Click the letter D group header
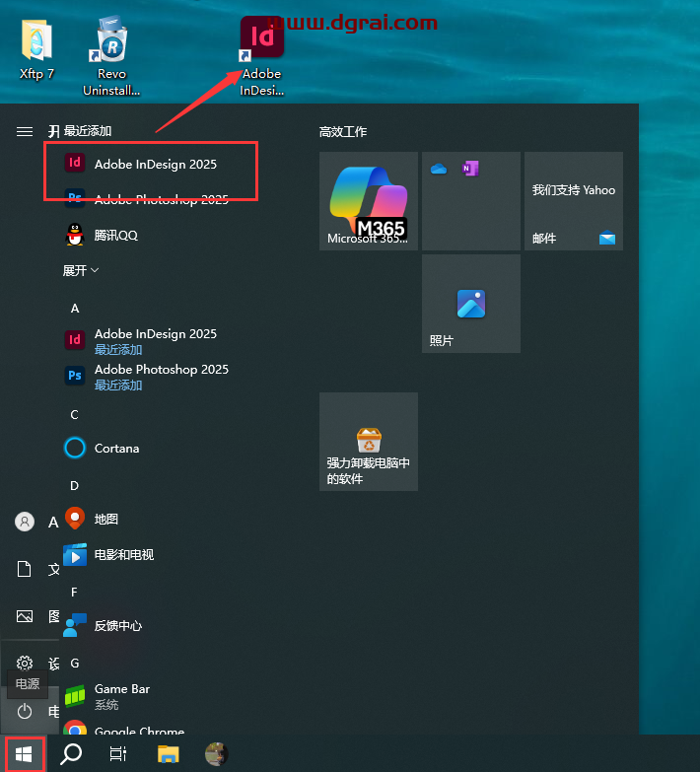Image resolution: width=700 pixels, height=772 pixels. point(74,486)
